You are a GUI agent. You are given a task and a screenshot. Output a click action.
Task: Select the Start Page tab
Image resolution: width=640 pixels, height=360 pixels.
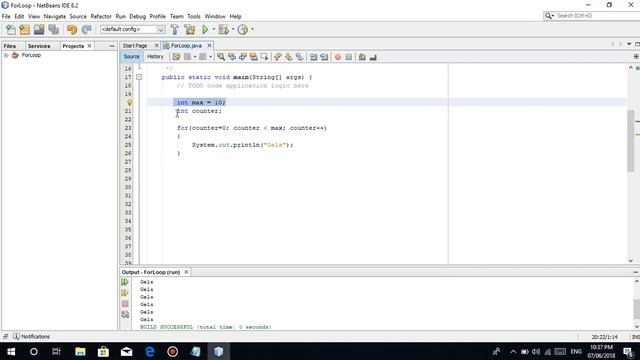tap(135, 46)
